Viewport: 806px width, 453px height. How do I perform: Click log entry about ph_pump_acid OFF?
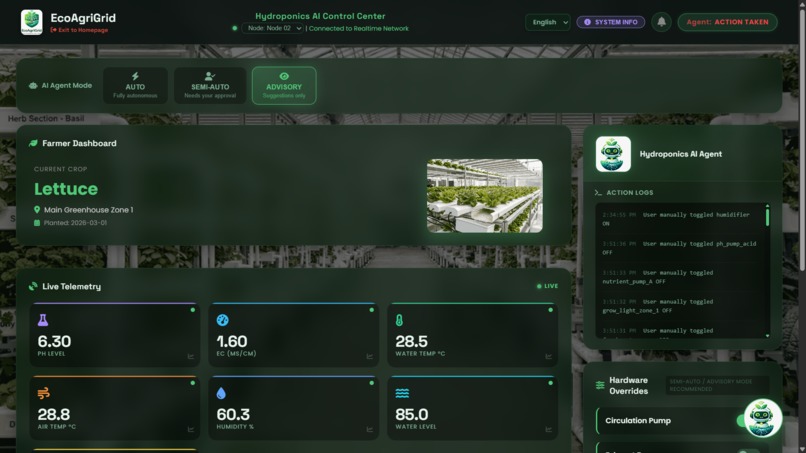679,248
